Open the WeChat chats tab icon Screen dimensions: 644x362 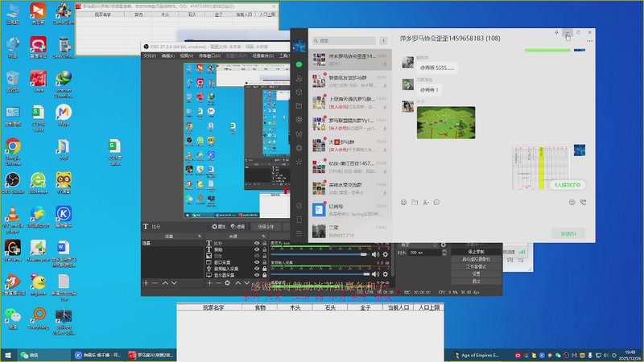point(299,64)
